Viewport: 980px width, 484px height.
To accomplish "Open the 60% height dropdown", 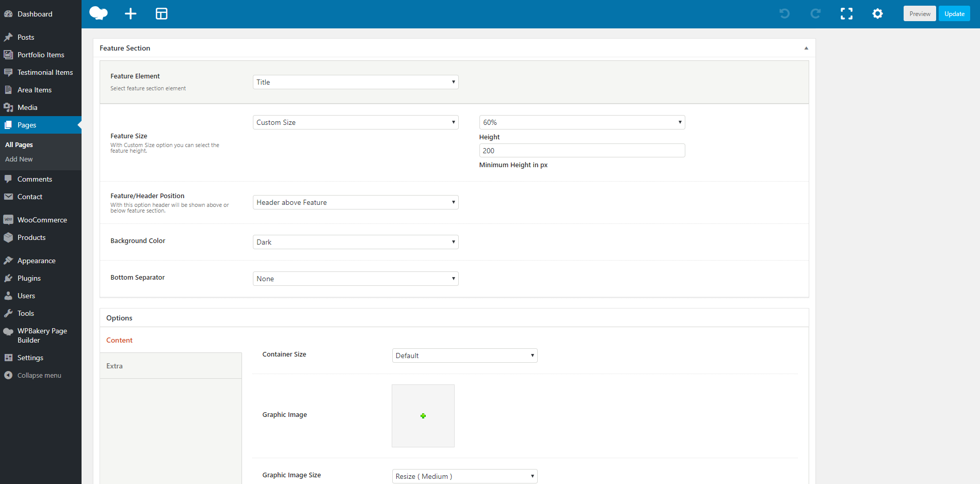I will (582, 122).
